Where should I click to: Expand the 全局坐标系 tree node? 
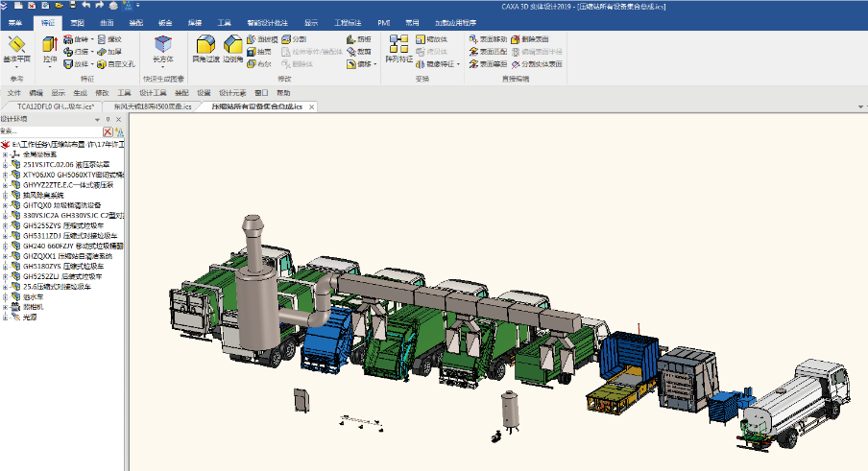(5, 153)
